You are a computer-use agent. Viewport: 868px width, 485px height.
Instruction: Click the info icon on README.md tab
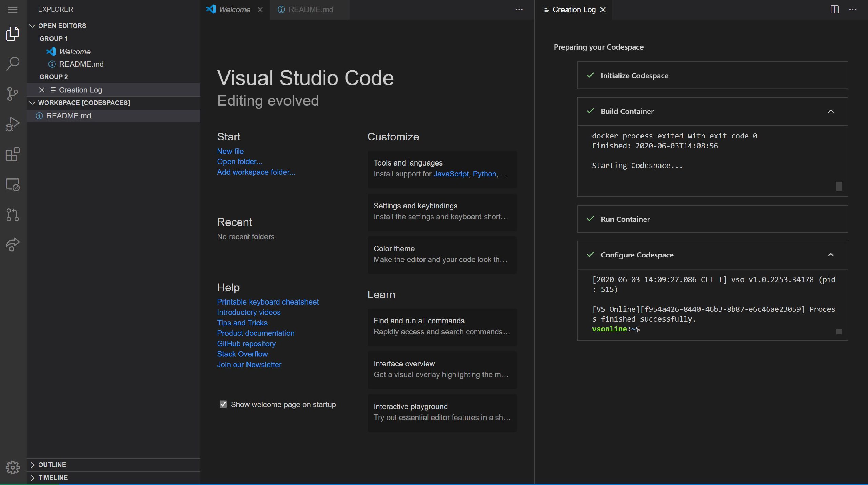(281, 9)
